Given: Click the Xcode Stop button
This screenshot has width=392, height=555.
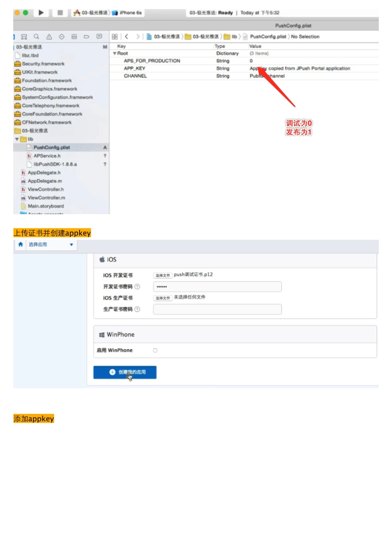Looking at the screenshot, I should pos(60,13).
